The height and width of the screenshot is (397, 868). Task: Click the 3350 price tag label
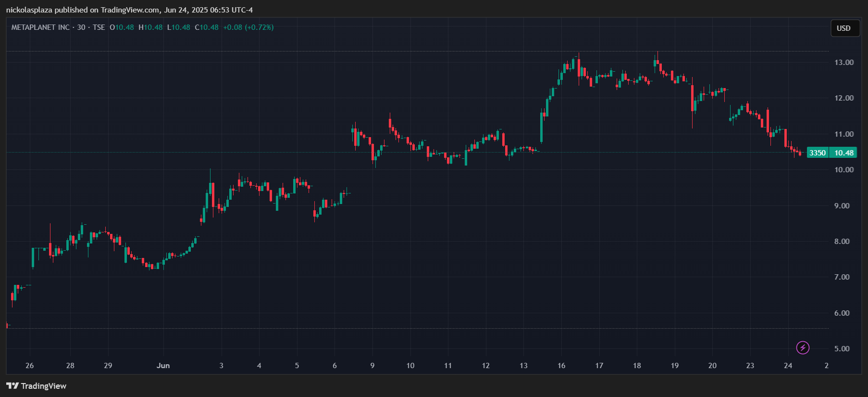818,153
